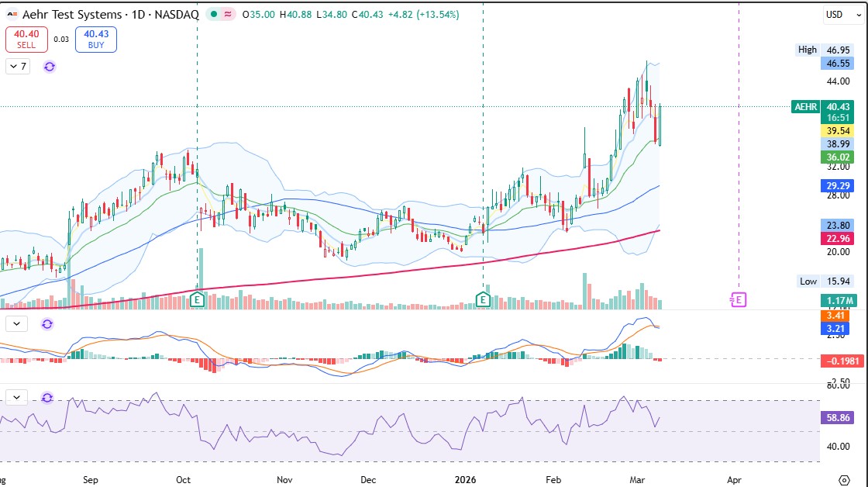Screen dimensions: 868x487
Task: Click the Oct label on time axis
Action: 183,480
